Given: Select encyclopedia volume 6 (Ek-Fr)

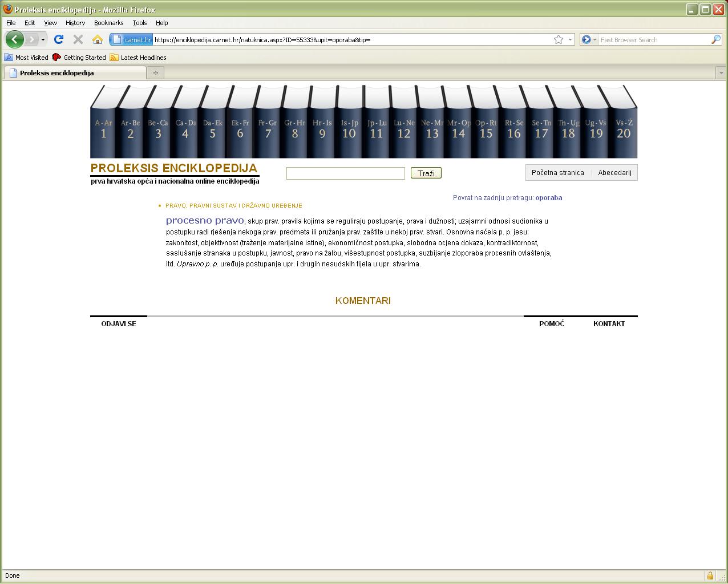Looking at the screenshot, I should [x=240, y=121].
